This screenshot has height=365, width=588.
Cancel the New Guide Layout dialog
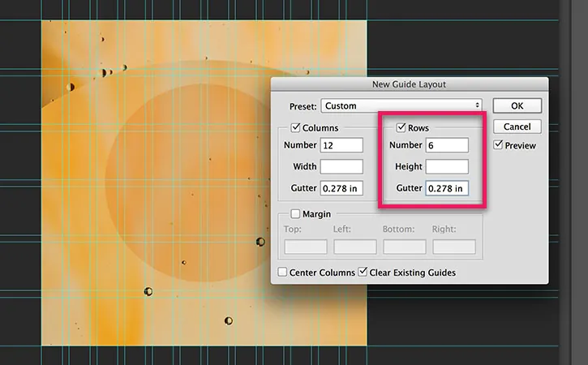(x=517, y=127)
